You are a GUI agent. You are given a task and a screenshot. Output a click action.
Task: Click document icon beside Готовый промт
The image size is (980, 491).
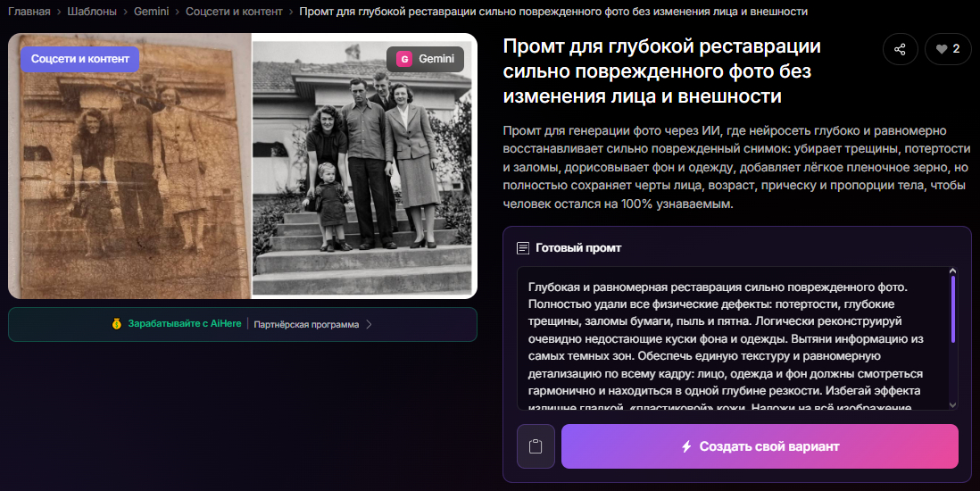pyautogui.click(x=523, y=248)
